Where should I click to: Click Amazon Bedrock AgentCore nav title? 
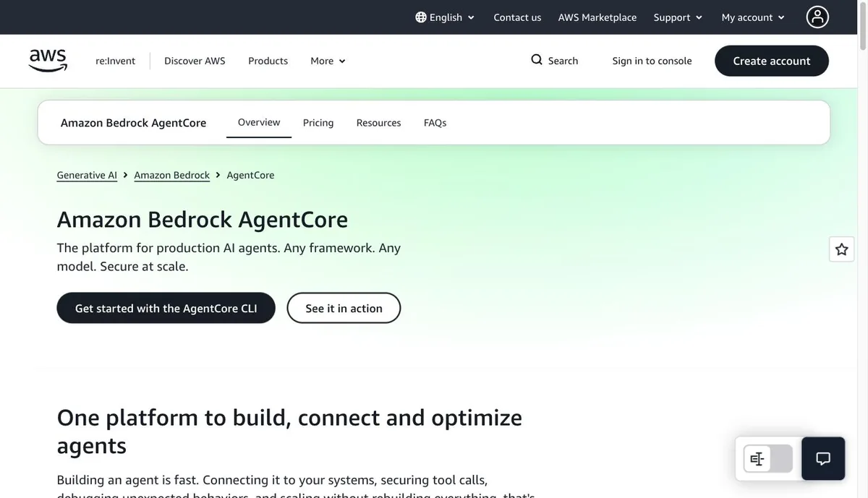tap(133, 123)
